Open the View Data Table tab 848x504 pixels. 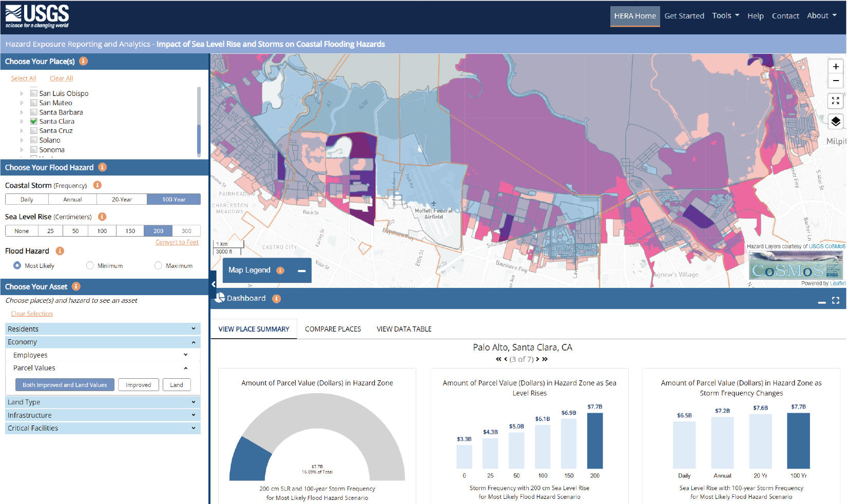tap(403, 329)
